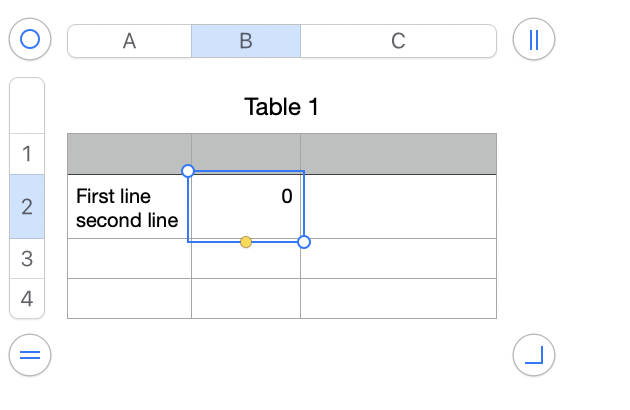Select column C header
The image size is (630, 410).
pos(398,41)
